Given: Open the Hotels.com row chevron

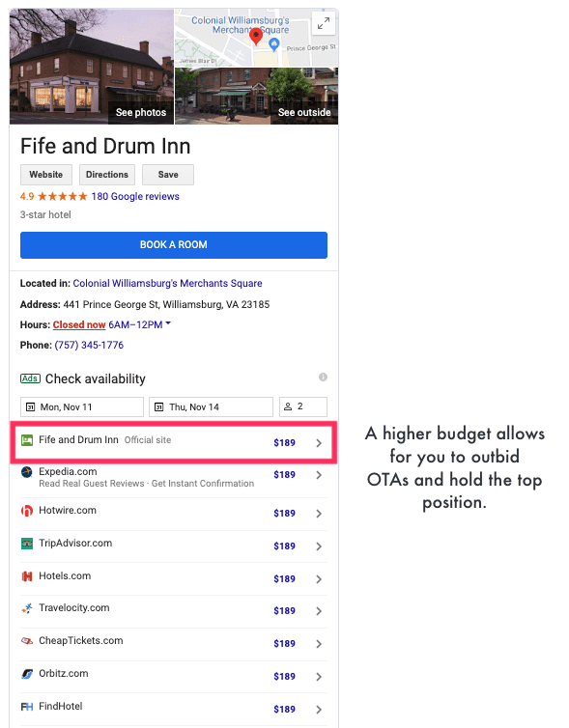Looking at the screenshot, I should (x=319, y=579).
